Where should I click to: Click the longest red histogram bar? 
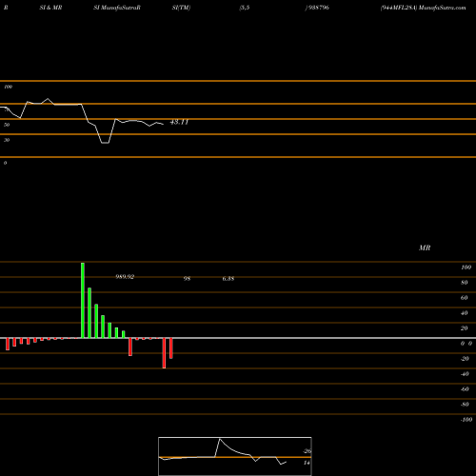coord(164,353)
